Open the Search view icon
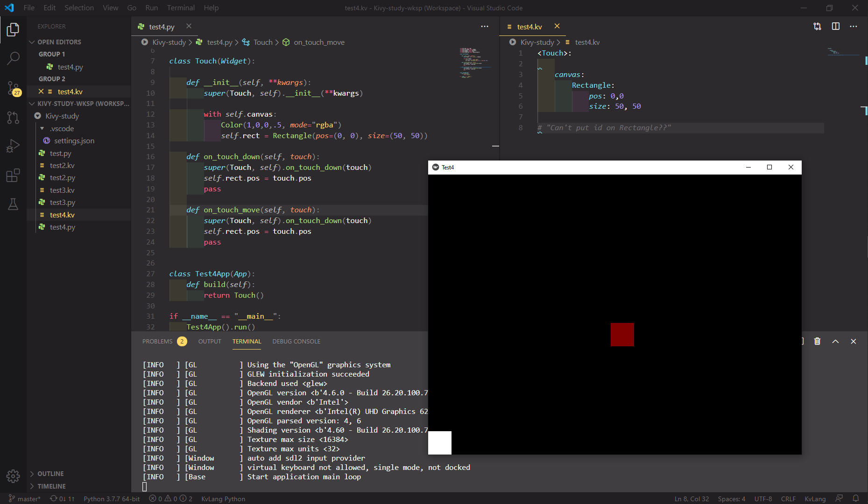The width and height of the screenshot is (868, 504). point(13,58)
